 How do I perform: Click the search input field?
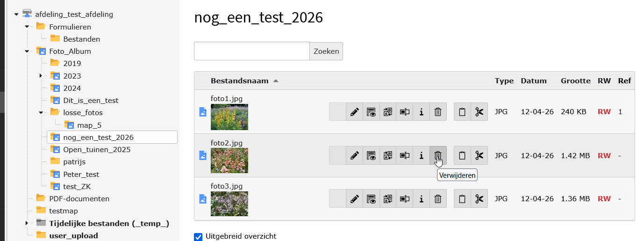click(x=251, y=51)
